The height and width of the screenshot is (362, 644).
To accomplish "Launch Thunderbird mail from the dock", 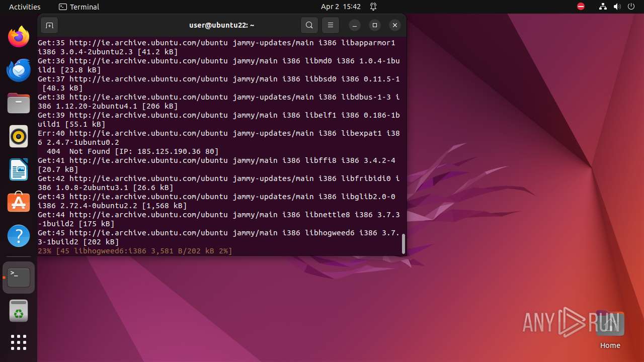I will click(19, 70).
